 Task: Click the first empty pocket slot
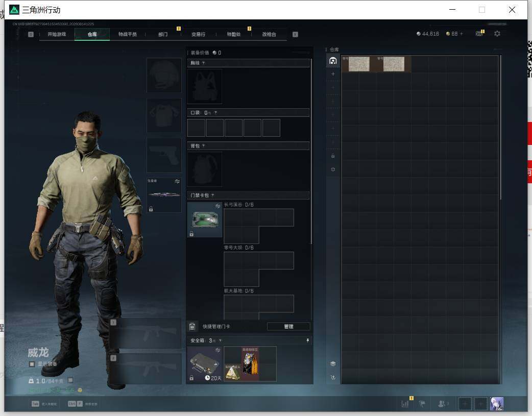coord(196,128)
